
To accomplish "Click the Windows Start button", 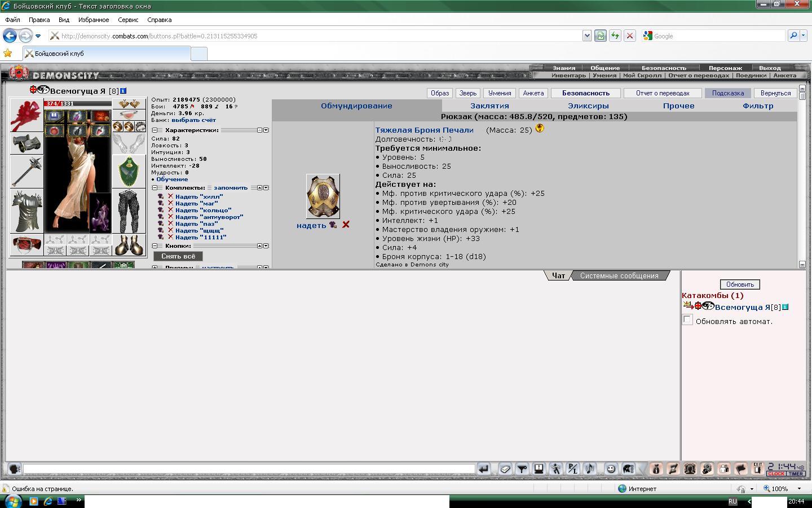I will tap(12, 501).
